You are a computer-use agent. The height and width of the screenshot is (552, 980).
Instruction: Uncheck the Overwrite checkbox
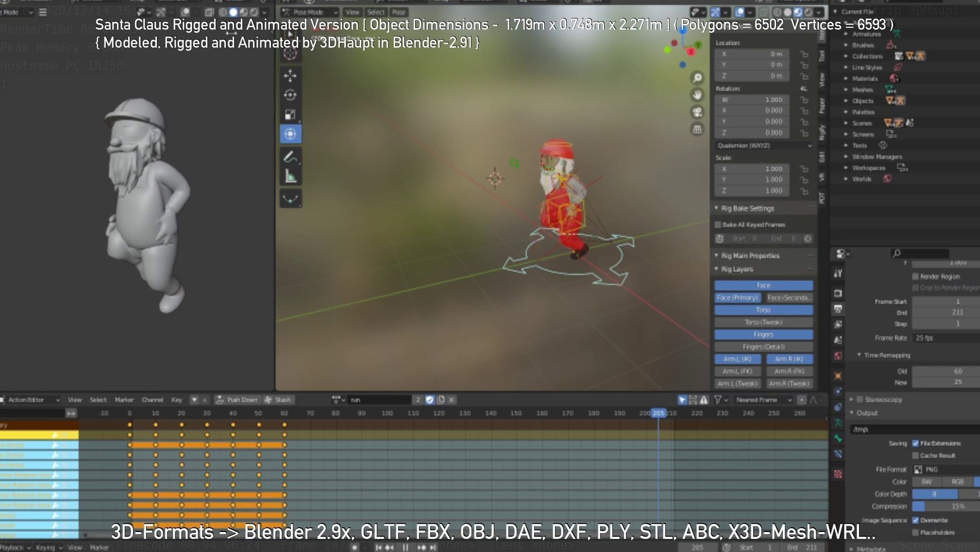point(915,520)
